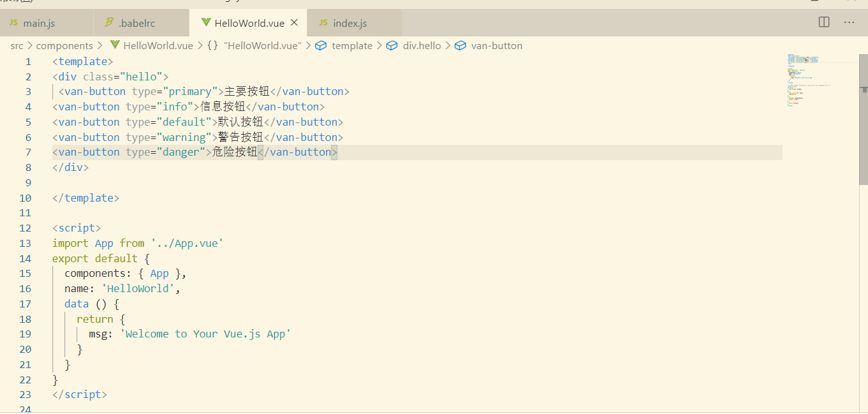This screenshot has width=868, height=414.
Task: Click the type="danger" attribute value
Action: [181, 152]
